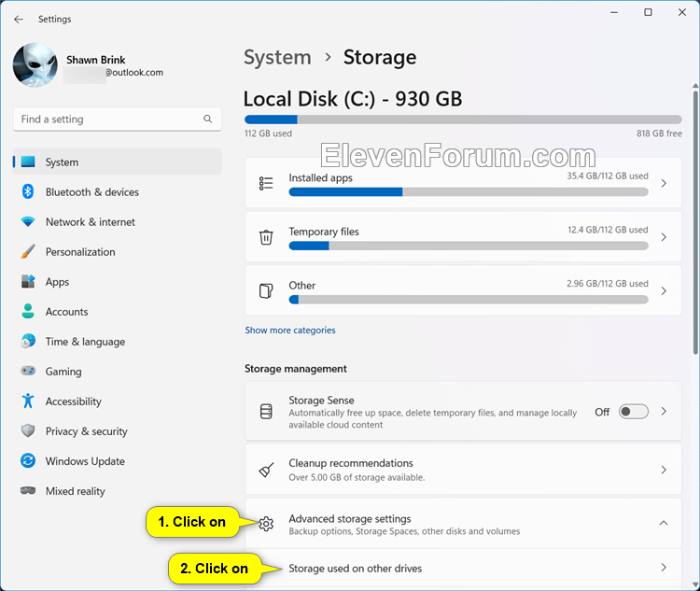This screenshot has width=700, height=591.
Task: Open Privacy & security shield icon
Action: (28, 430)
